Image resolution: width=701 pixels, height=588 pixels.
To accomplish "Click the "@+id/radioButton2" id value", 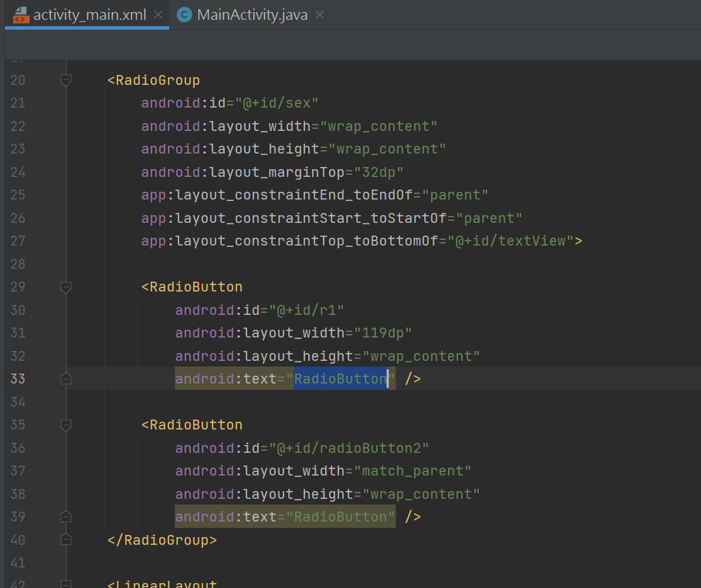I will click(348, 448).
